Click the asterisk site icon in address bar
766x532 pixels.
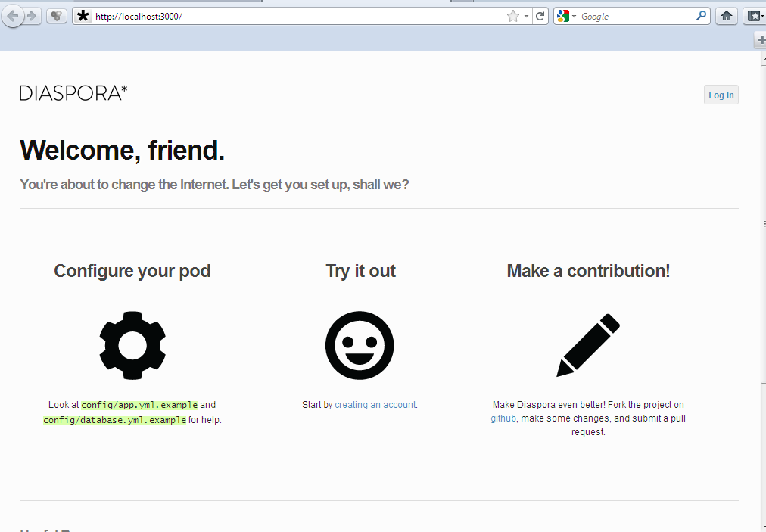(83, 16)
